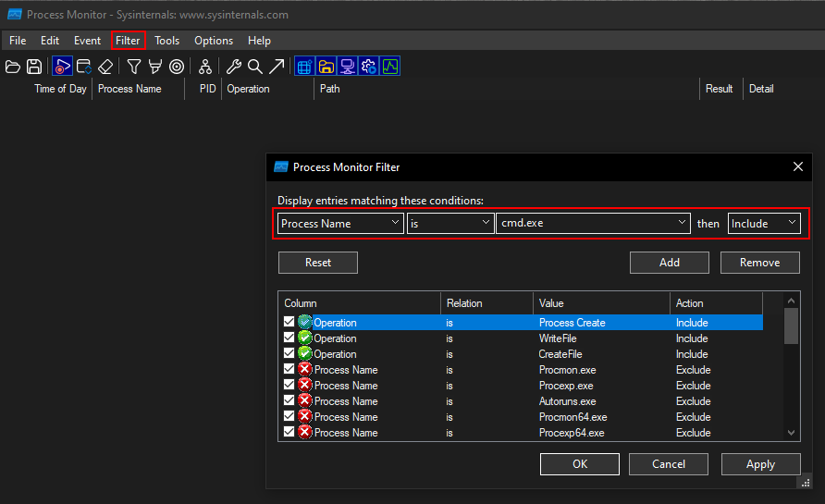Click green include icon on WriteFile row
Image resolution: width=825 pixels, height=504 pixels.
(x=304, y=338)
